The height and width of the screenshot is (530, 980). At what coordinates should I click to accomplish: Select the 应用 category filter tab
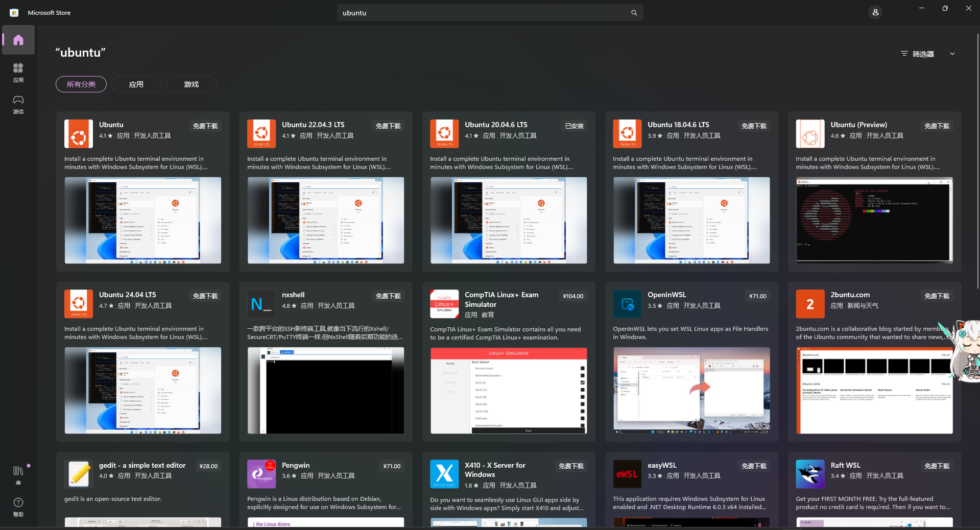tap(136, 84)
